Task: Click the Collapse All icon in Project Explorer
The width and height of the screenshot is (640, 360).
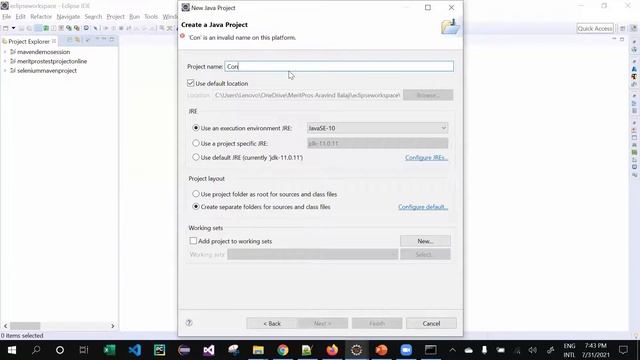Action: [70, 40]
